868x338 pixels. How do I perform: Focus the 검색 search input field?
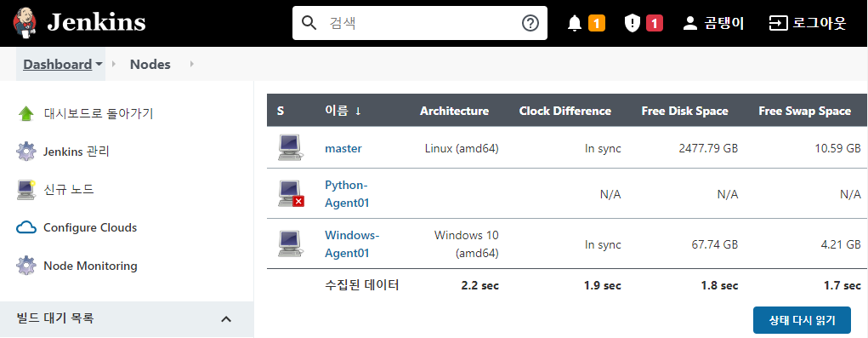click(x=421, y=23)
